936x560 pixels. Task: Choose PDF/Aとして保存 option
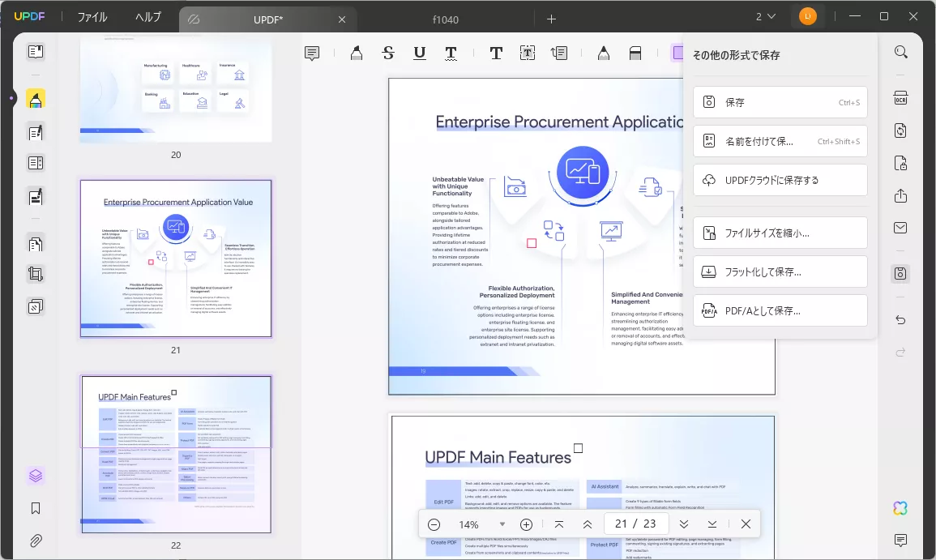[780, 310]
